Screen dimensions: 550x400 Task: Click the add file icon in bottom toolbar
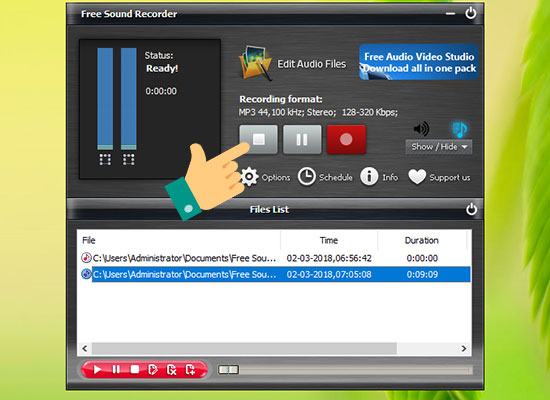pyautogui.click(x=190, y=369)
